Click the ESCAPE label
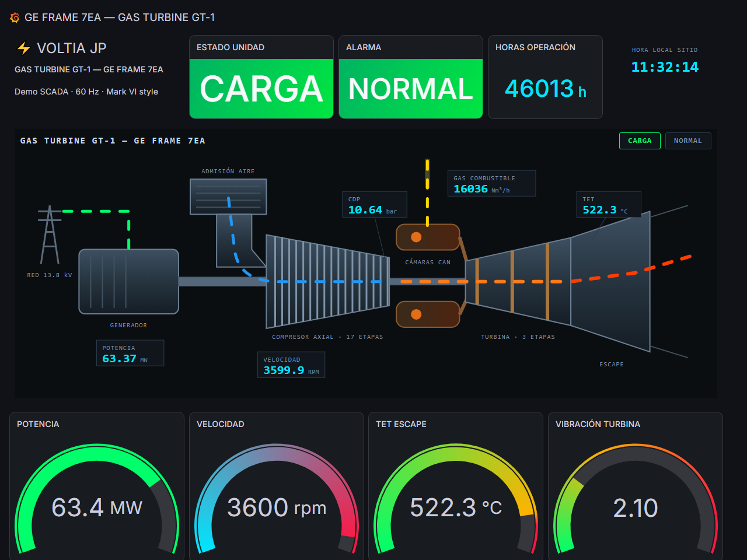 [612, 365]
